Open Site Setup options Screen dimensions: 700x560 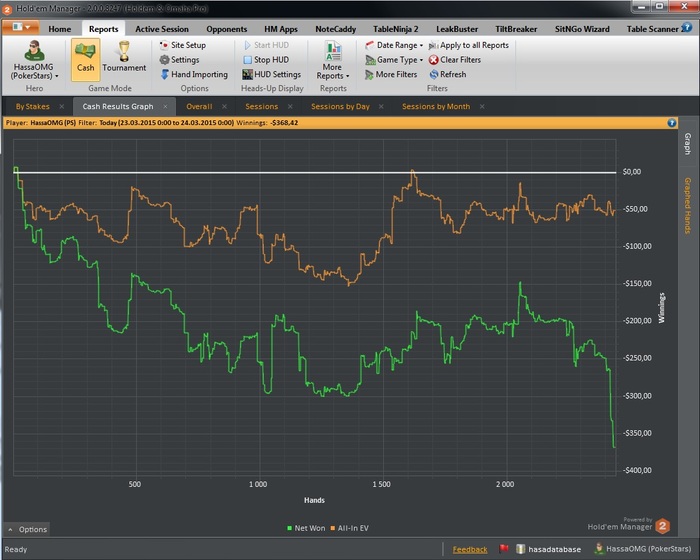[x=183, y=45]
